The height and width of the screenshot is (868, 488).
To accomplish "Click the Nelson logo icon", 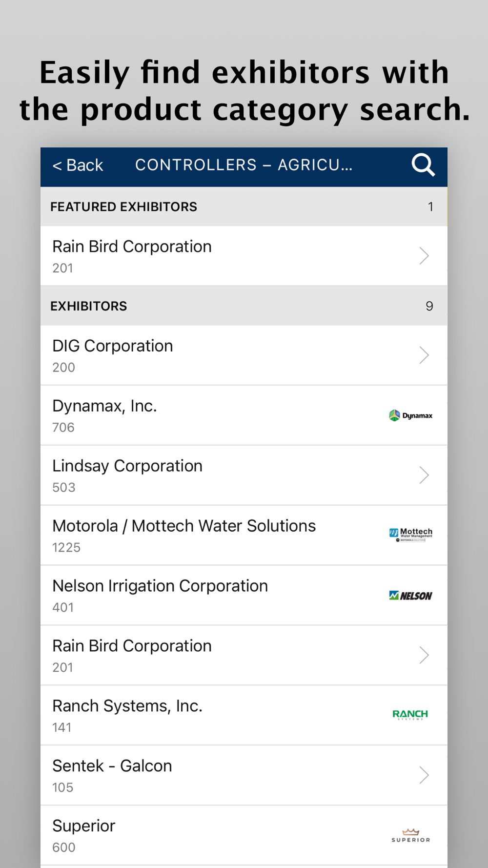I will pyautogui.click(x=410, y=595).
